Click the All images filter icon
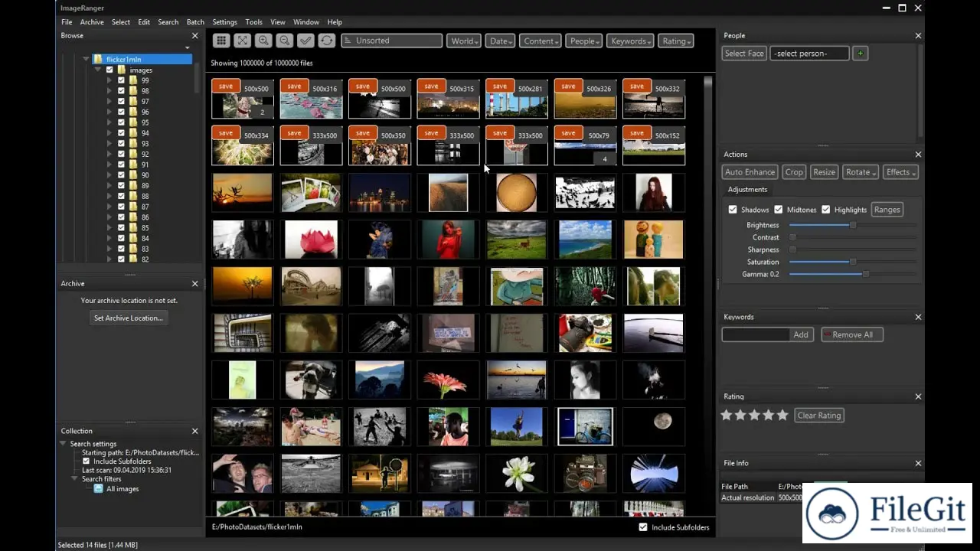The height and width of the screenshot is (551, 980). [98, 488]
